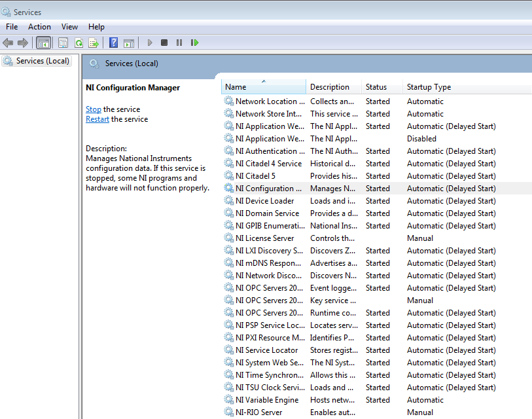Toggle the Show/Hide Console Tree icon

coord(43,43)
